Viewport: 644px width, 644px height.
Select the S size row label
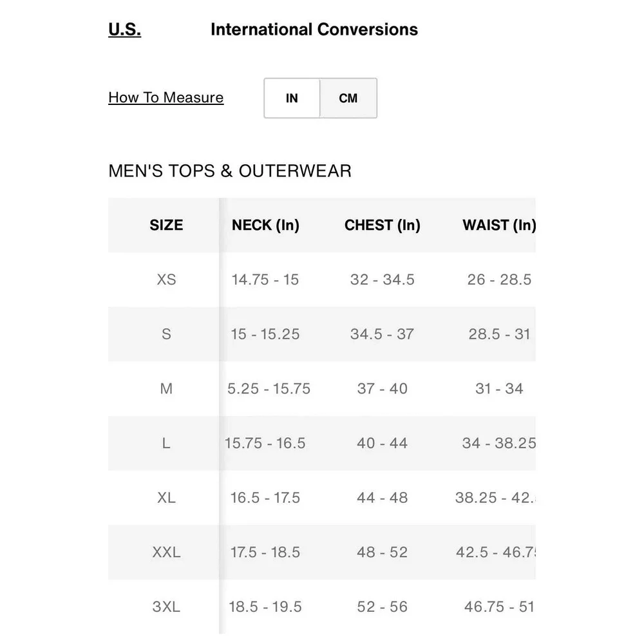(166, 334)
